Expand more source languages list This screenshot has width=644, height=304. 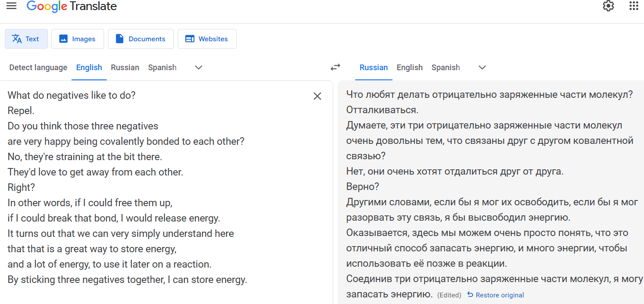198,68
